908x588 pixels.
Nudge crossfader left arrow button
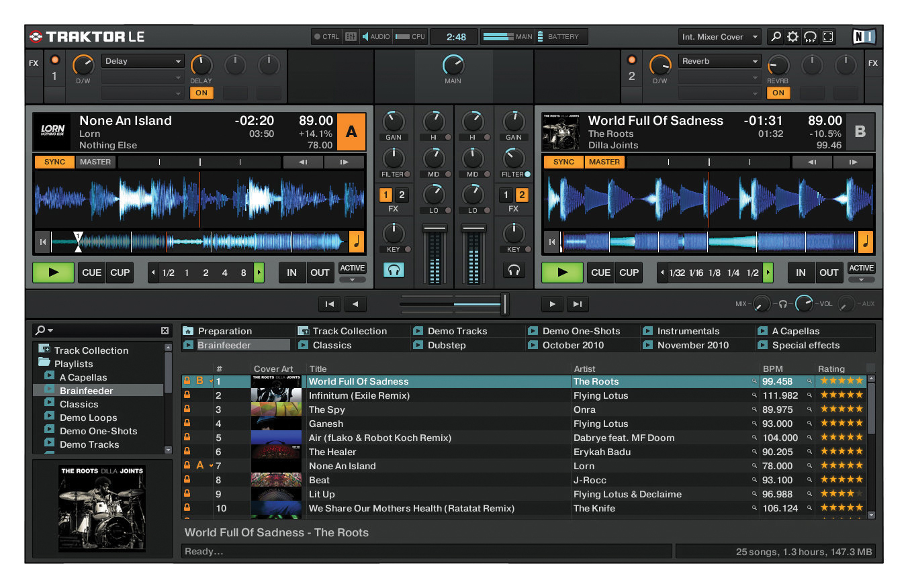[355, 304]
